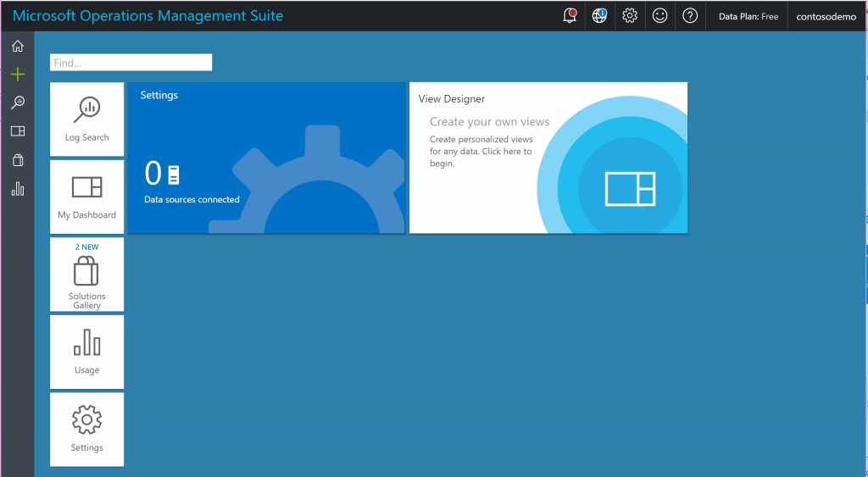Open Usage bar chart icon in sidebar
Viewport: 868px width, 477px height.
click(18, 189)
